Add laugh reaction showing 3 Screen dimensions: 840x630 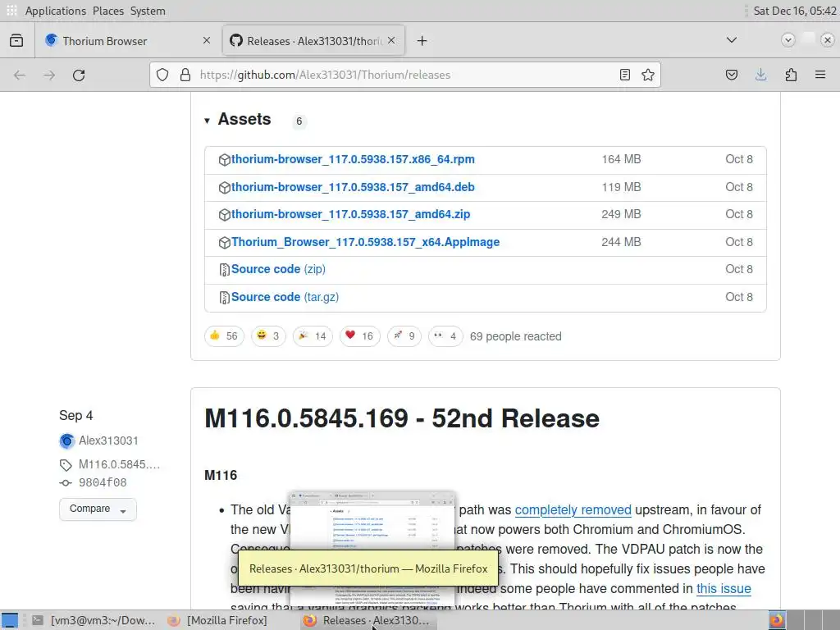(x=268, y=336)
